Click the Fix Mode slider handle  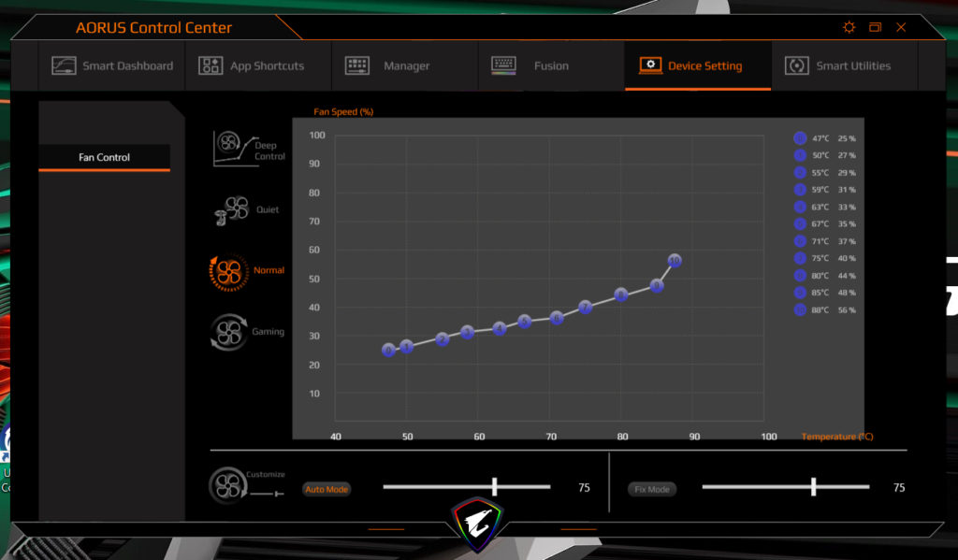(x=814, y=487)
